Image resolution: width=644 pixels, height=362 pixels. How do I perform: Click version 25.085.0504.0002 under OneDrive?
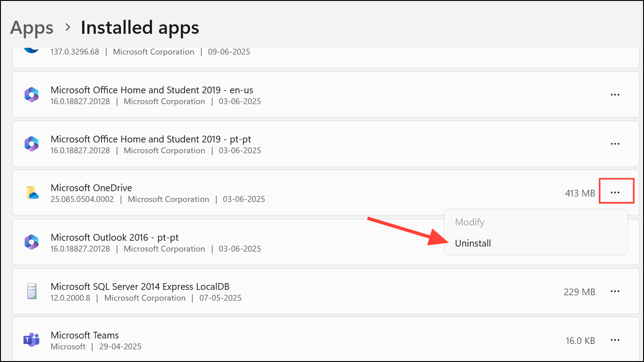coord(82,199)
